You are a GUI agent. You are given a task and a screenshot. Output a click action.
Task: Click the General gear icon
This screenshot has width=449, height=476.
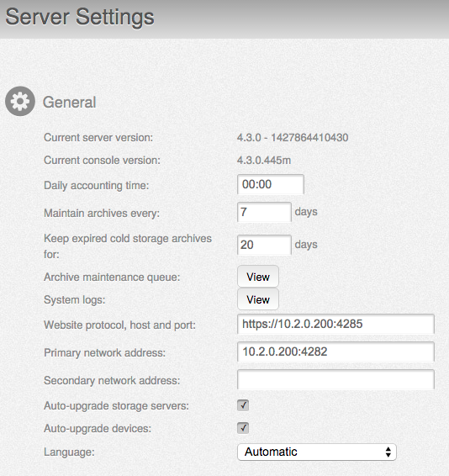pyautogui.click(x=20, y=102)
